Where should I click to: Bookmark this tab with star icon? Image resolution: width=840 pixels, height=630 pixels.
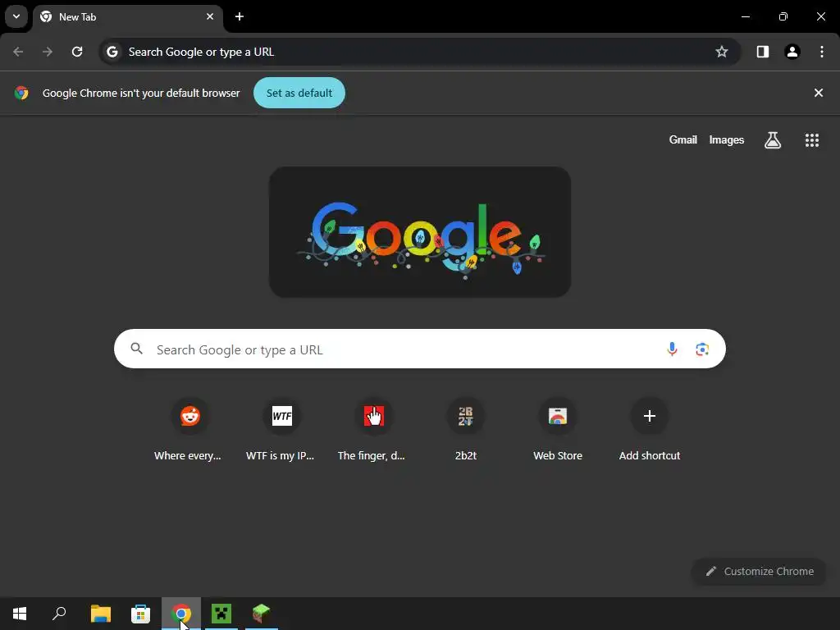[722, 52]
